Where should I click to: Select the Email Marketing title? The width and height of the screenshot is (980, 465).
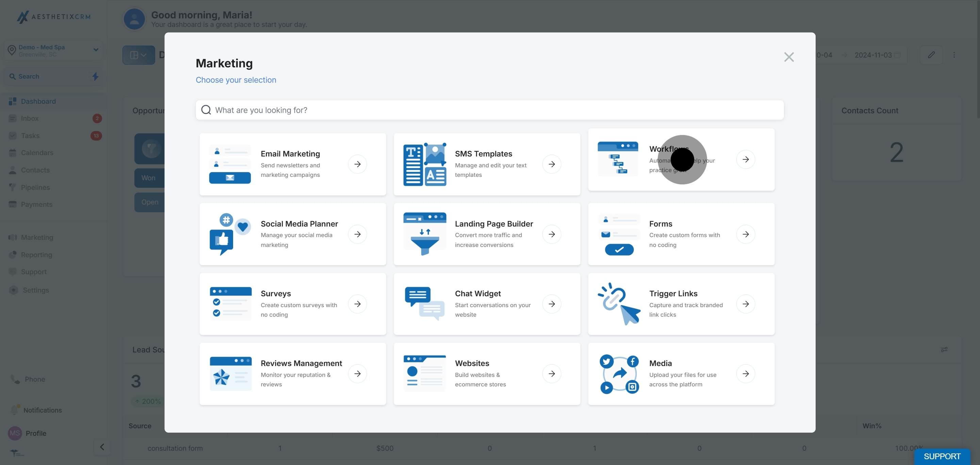coord(290,154)
